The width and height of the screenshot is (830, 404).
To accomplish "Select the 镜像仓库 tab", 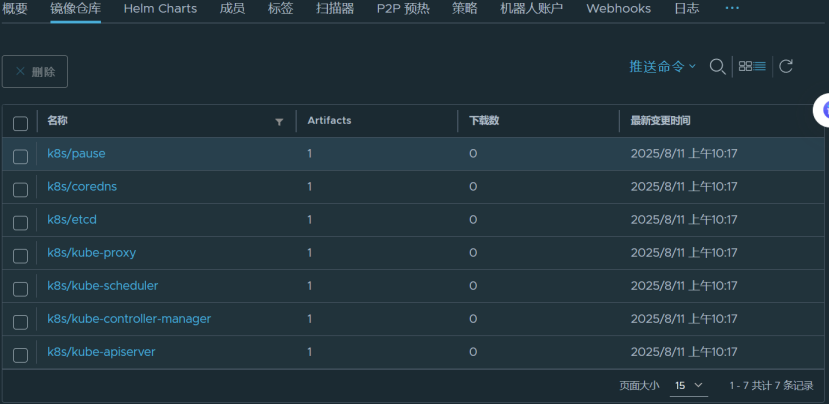I will tap(76, 8).
